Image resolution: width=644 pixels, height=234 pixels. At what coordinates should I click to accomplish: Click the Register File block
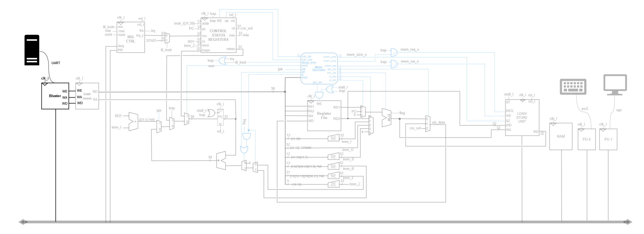point(324,116)
